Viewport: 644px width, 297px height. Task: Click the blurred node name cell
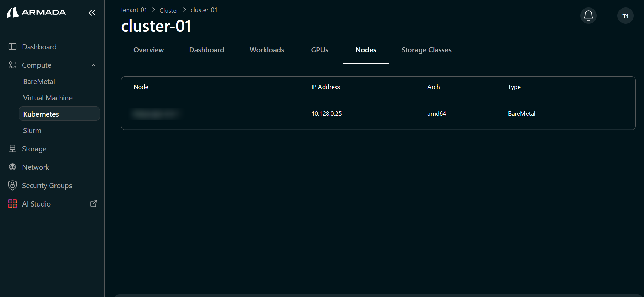click(x=156, y=114)
